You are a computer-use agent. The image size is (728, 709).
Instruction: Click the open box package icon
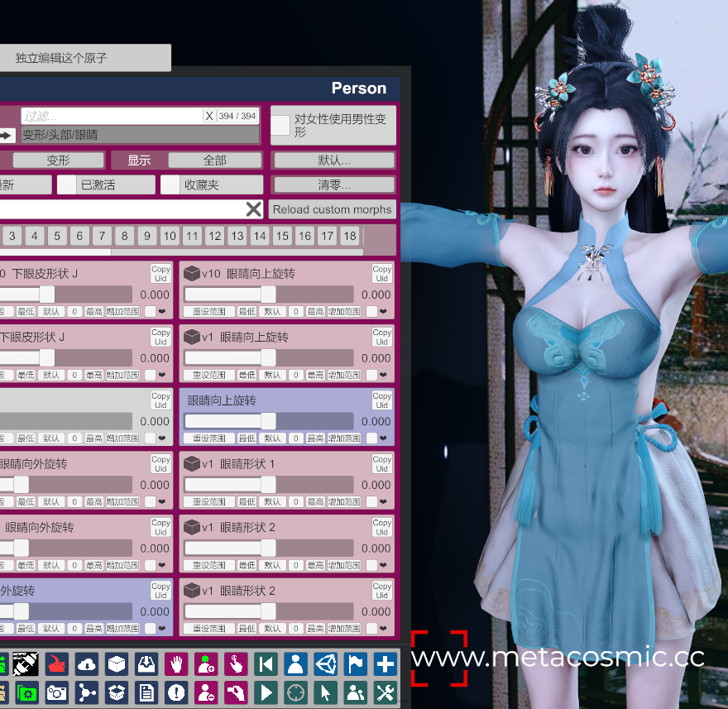[117, 693]
